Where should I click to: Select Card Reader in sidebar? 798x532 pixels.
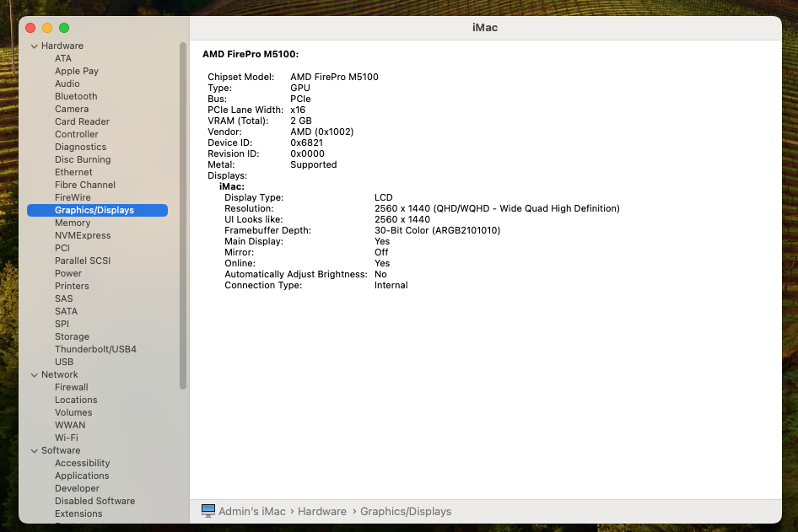pos(82,121)
